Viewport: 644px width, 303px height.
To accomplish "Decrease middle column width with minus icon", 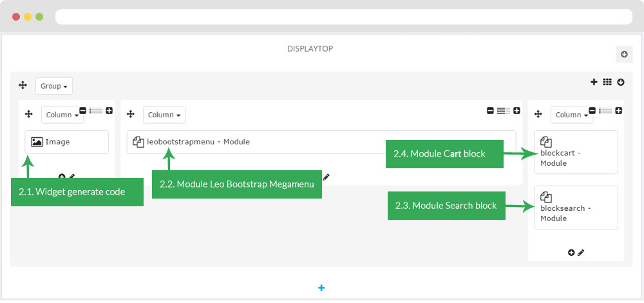I will [490, 111].
